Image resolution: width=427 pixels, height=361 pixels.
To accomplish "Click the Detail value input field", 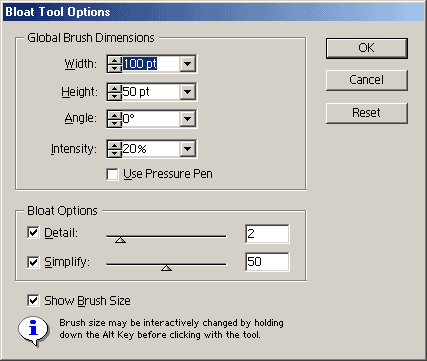I will (x=267, y=234).
